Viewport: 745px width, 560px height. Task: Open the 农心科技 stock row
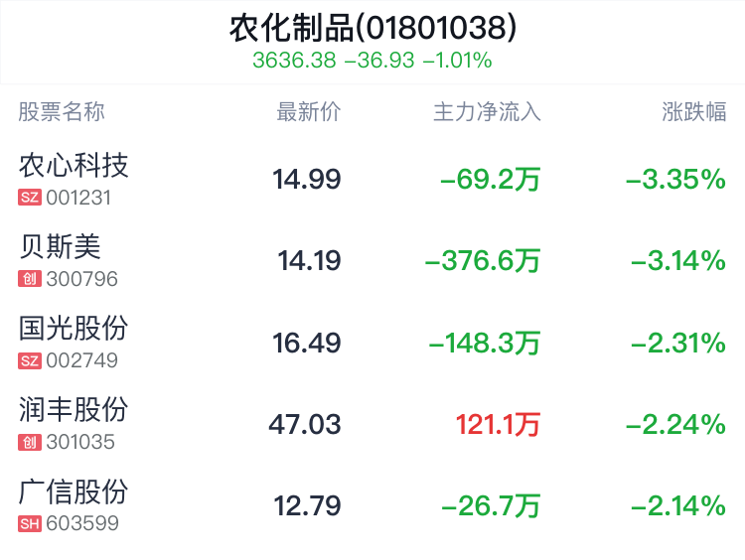[x=372, y=179]
